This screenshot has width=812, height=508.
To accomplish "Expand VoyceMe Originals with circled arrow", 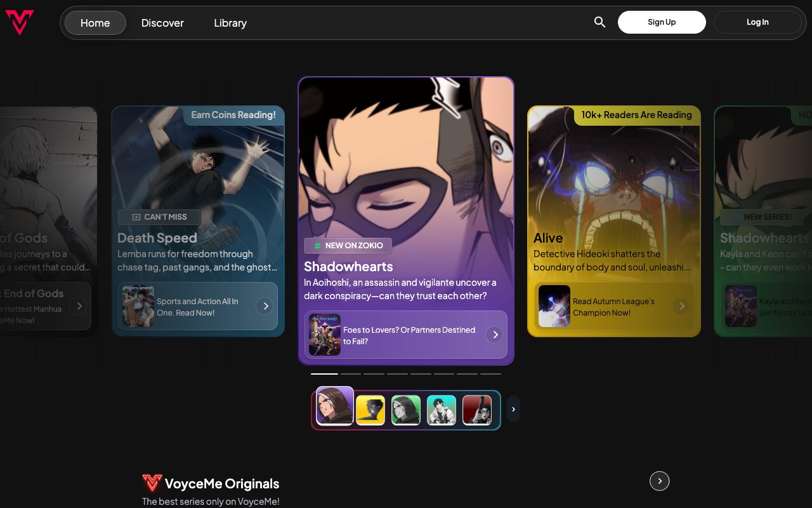I will pyautogui.click(x=660, y=481).
